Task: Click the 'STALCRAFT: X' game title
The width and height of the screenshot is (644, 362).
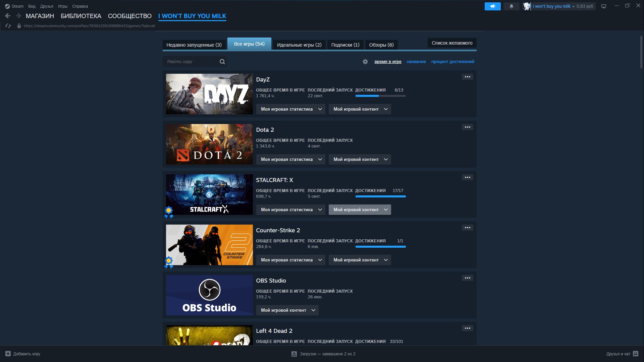Action: click(274, 180)
